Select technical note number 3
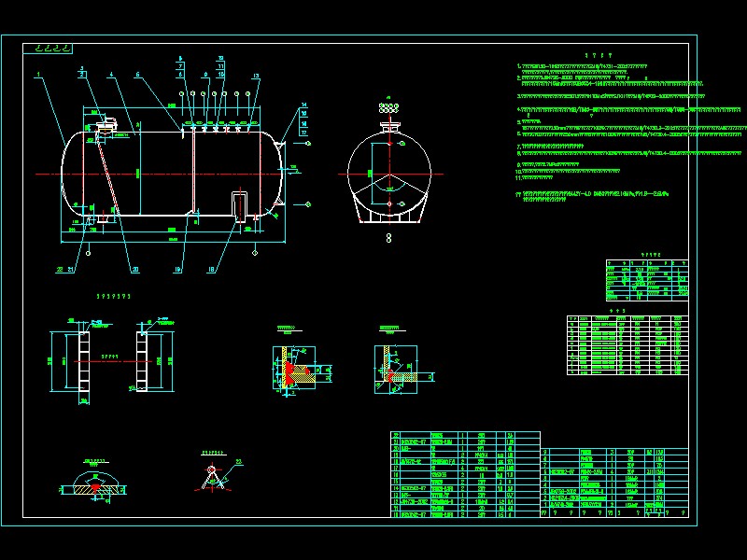 point(612,96)
